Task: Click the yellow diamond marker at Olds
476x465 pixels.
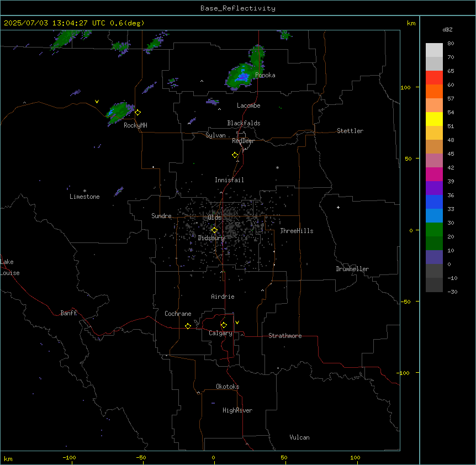Action: 214,230
